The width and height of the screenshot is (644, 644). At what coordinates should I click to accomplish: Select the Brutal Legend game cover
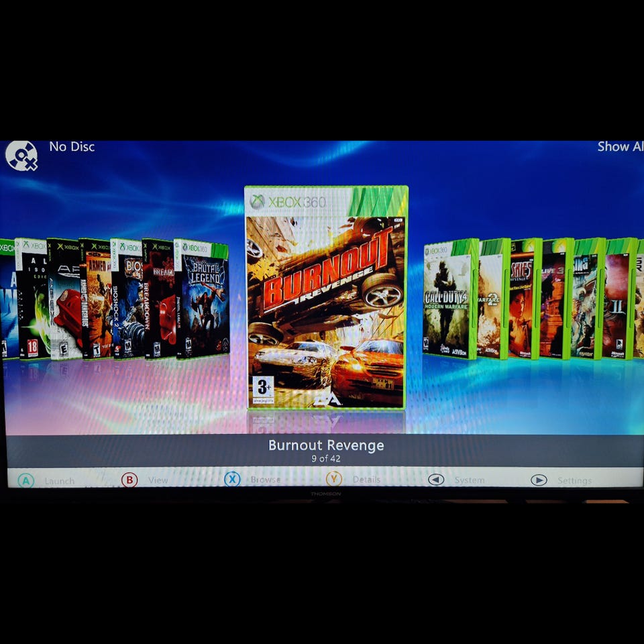point(202,299)
